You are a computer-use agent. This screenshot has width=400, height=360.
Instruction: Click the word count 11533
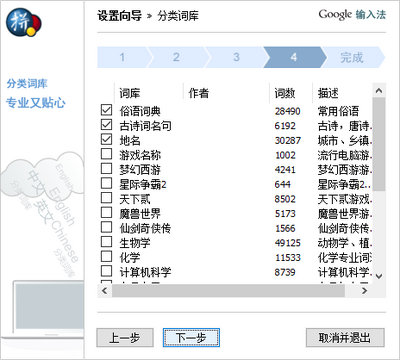click(x=288, y=258)
